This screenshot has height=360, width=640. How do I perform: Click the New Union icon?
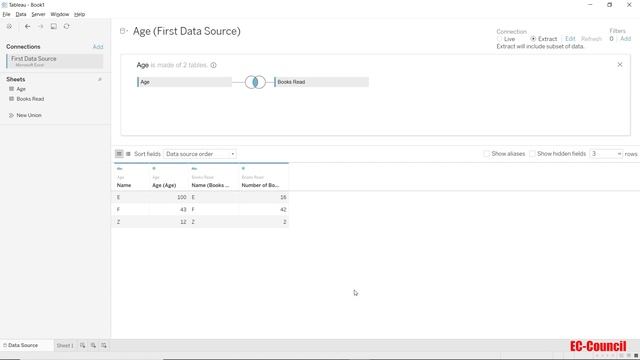(11, 116)
